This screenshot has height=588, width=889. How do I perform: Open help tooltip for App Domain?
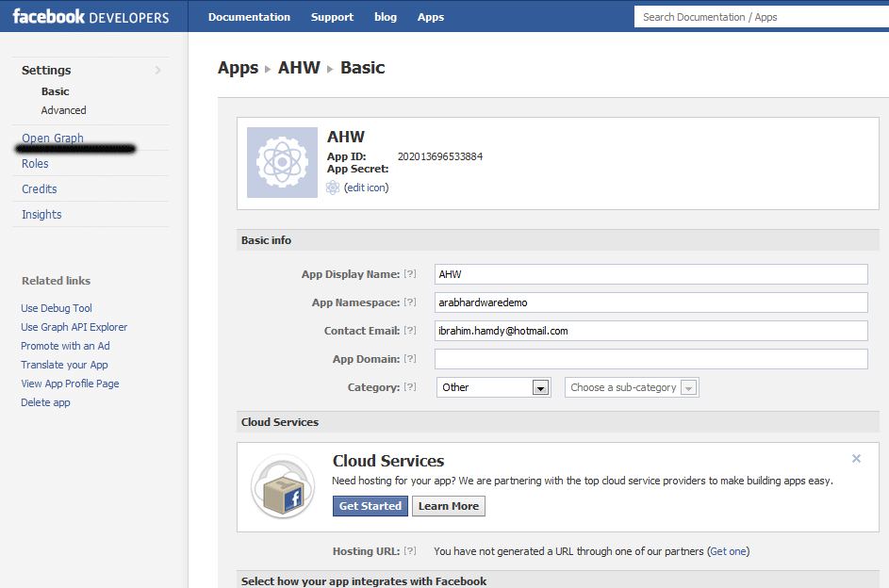[x=410, y=359]
